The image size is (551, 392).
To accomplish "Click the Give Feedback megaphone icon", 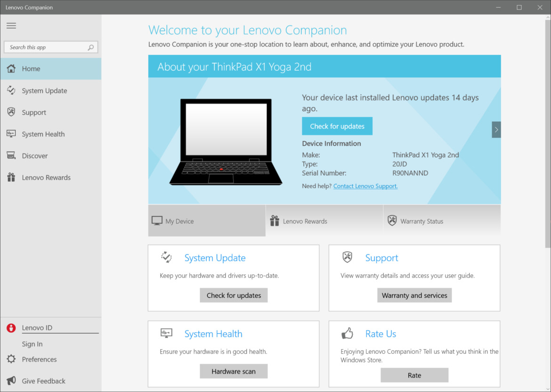I will pyautogui.click(x=11, y=381).
